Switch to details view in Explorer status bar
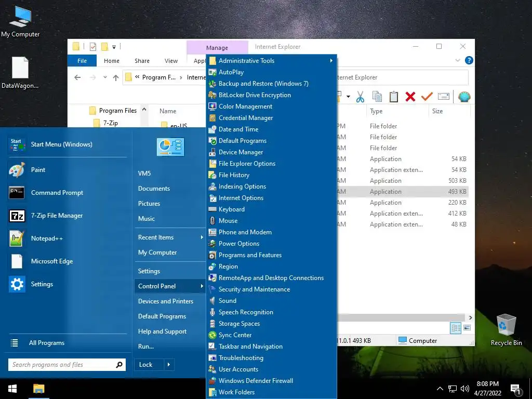Image resolution: width=532 pixels, height=399 pixels. [x=456, y=328]
